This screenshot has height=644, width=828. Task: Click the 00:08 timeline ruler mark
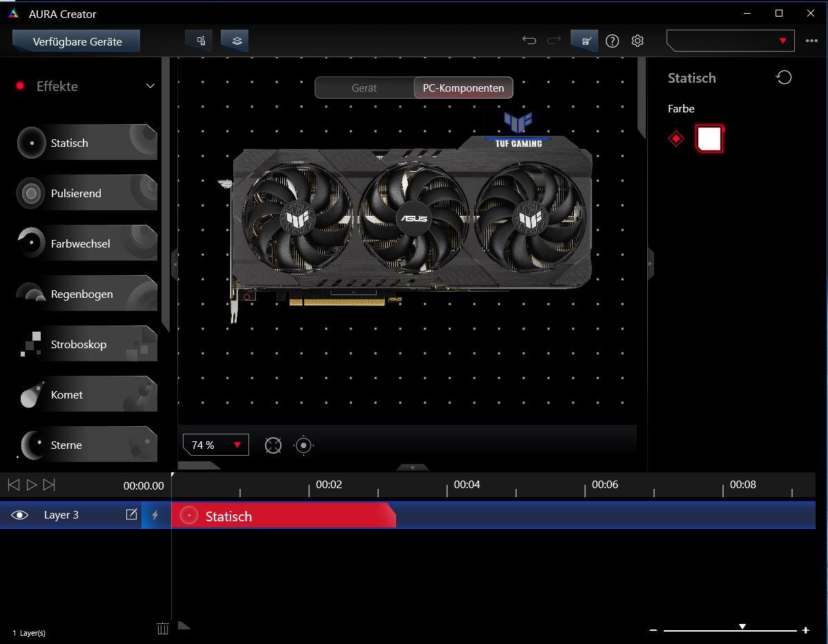(743, 484)
